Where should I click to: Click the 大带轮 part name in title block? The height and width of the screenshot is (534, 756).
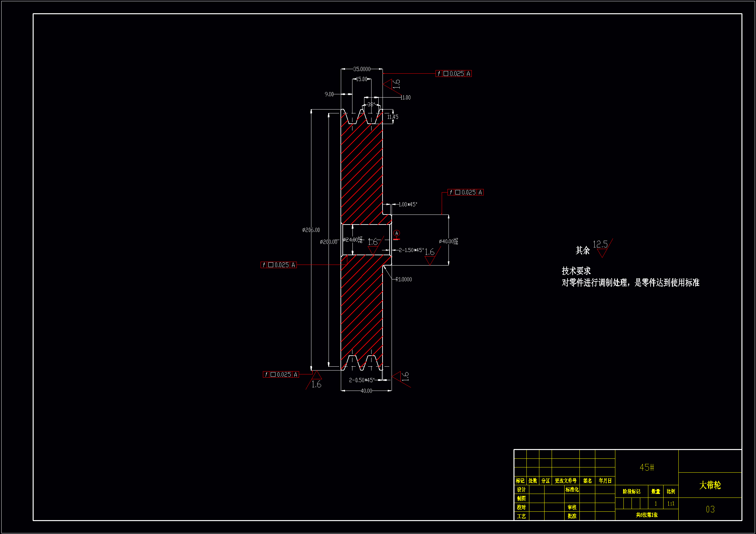tap(709, 485)
